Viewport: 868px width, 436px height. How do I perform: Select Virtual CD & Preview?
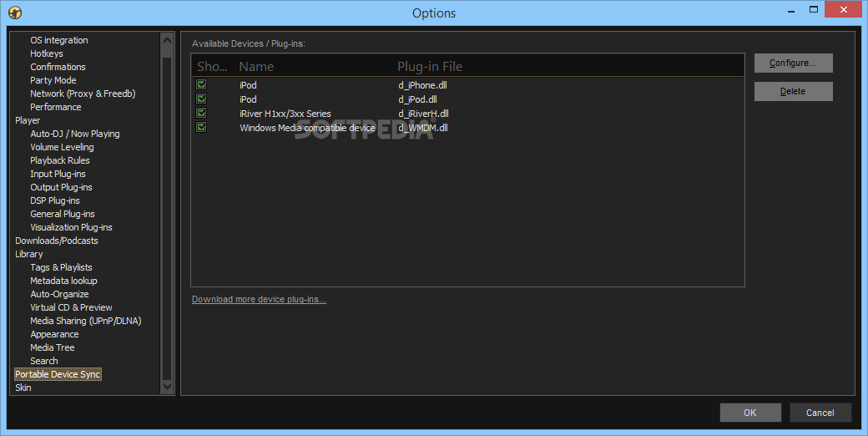[72, 307]
